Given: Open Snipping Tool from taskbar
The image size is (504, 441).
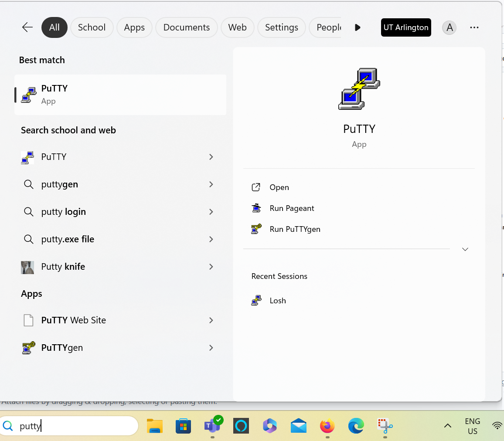Looking at the screenshot, I should (385, 426).
